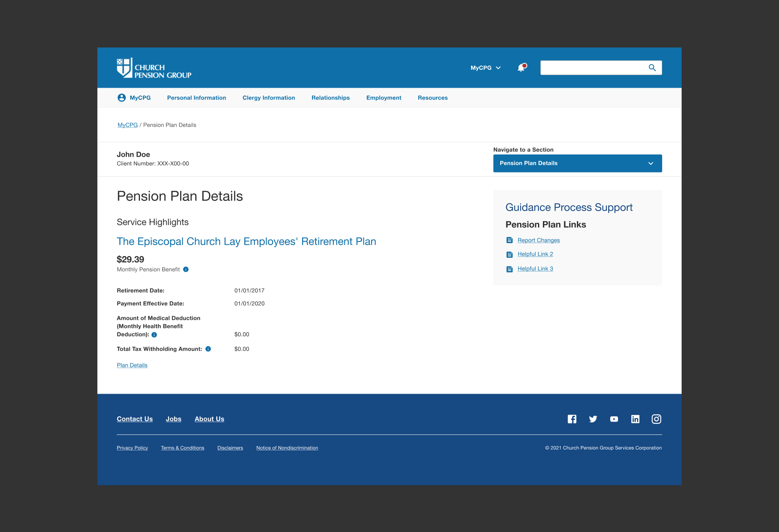Click the Medical Deduction info icon
The width and height of the screenshot is (779, 532).
154,335
